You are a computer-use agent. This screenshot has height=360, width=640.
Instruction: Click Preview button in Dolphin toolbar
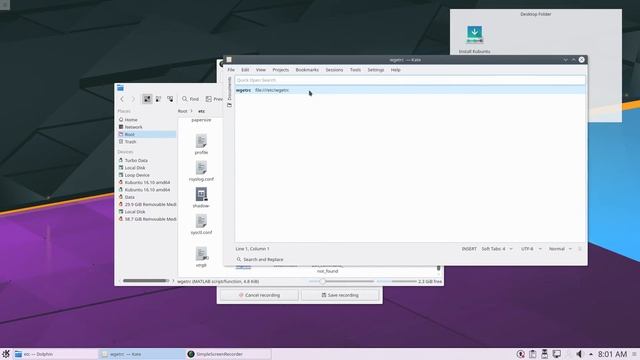(x=214, y=99)
